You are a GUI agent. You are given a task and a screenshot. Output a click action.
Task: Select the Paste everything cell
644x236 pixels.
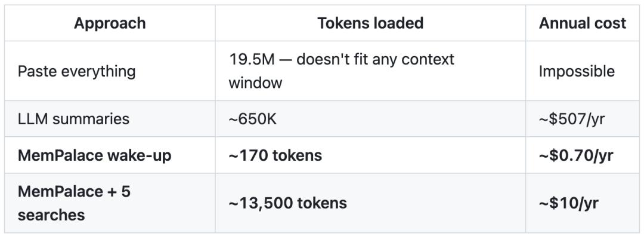point(110,71)
